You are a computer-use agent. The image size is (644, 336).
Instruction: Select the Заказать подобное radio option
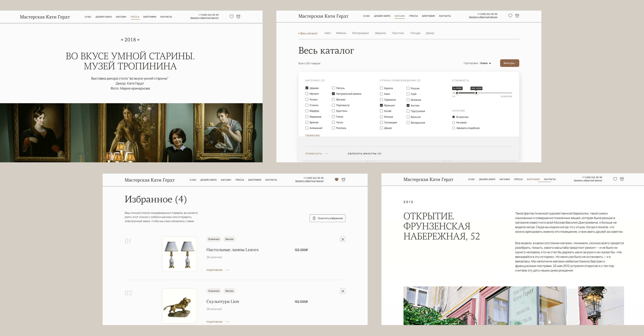point(453,128)
